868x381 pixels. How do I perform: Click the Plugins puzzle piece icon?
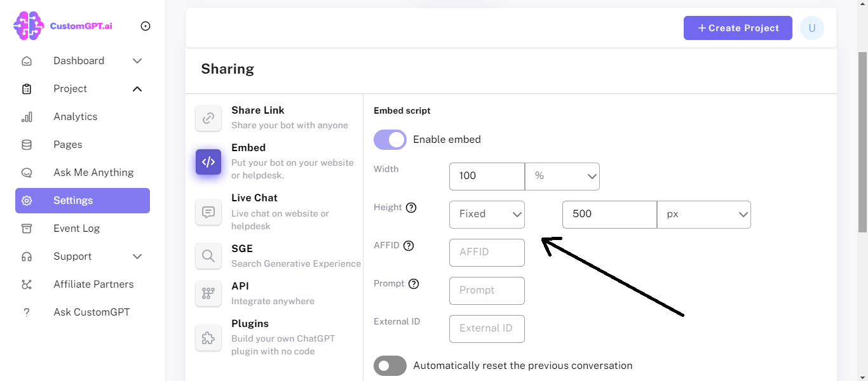(x=208, y=337)
